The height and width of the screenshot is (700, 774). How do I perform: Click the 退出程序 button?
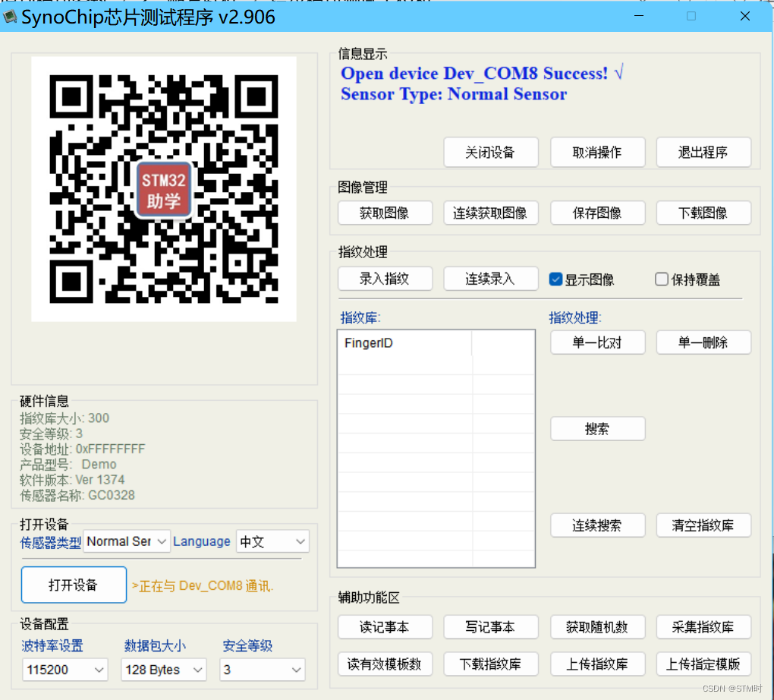click(x=703, y=152)
